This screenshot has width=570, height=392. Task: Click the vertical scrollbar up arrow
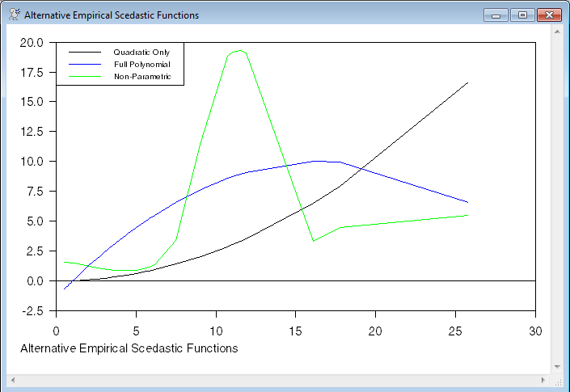click(556, 31)
